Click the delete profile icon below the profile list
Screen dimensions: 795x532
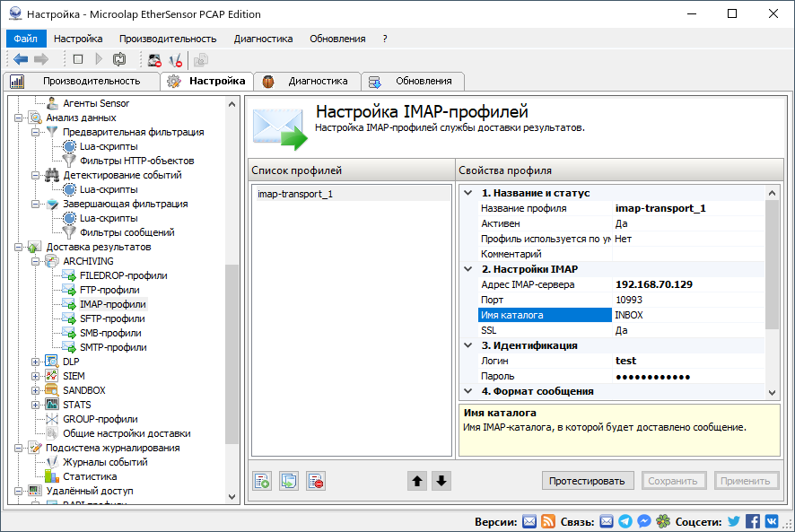click(x=314, y=480)
